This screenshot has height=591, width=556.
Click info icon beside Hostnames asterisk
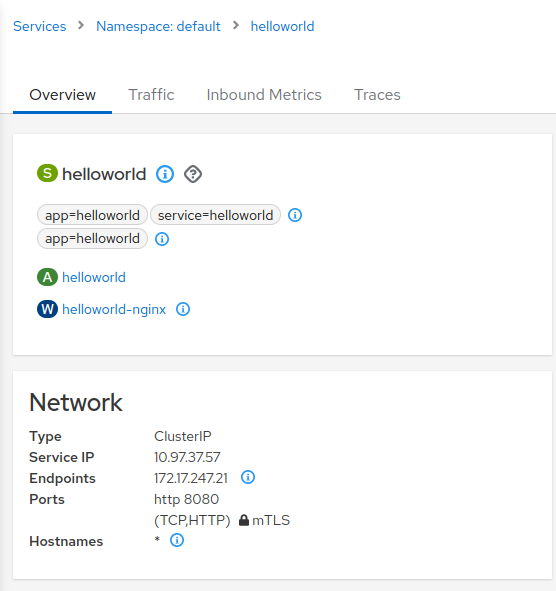[177, 540]
